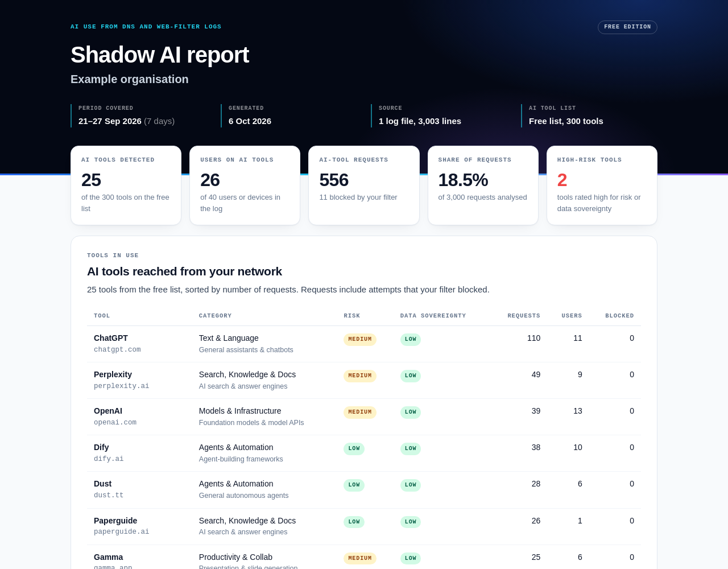728x569 pixels.
Task: Click the MEDIUM risk badge in the ChatGPT row
Action: coord(360,340)
